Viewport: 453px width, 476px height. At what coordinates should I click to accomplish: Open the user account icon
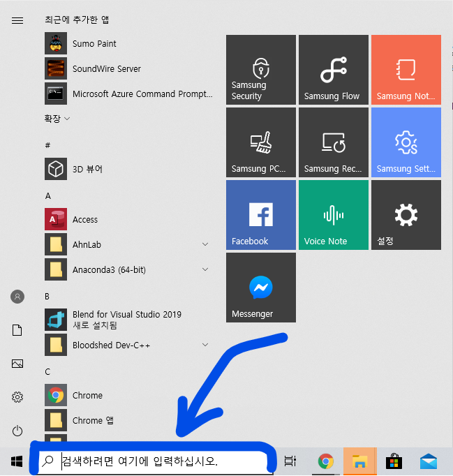point(17,297)
